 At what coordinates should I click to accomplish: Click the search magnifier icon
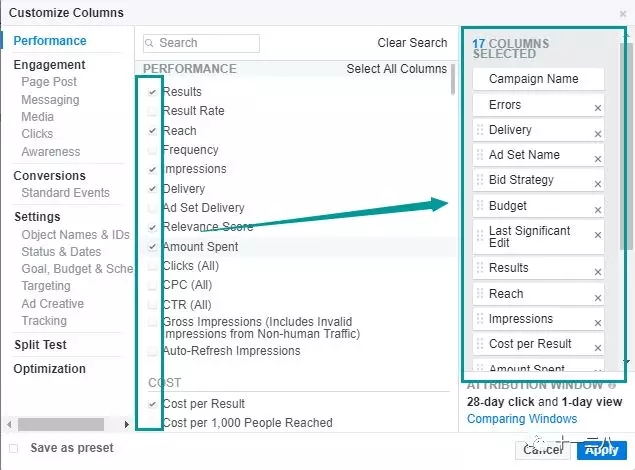pyautogui.click(x=150, y=43)
